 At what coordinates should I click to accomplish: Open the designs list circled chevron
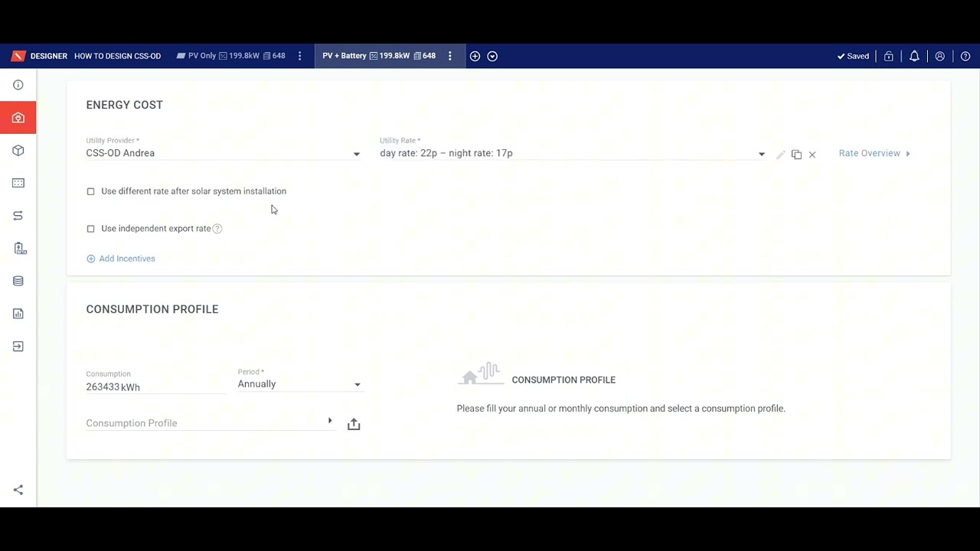click(492, 56)
